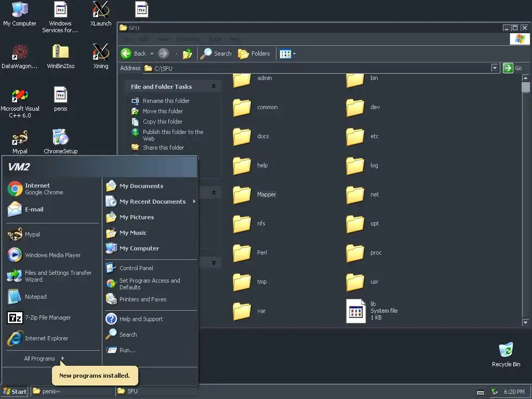Open Notepad from the Start menu
This screenshot has width=532, height=399.
click(27, 297)
